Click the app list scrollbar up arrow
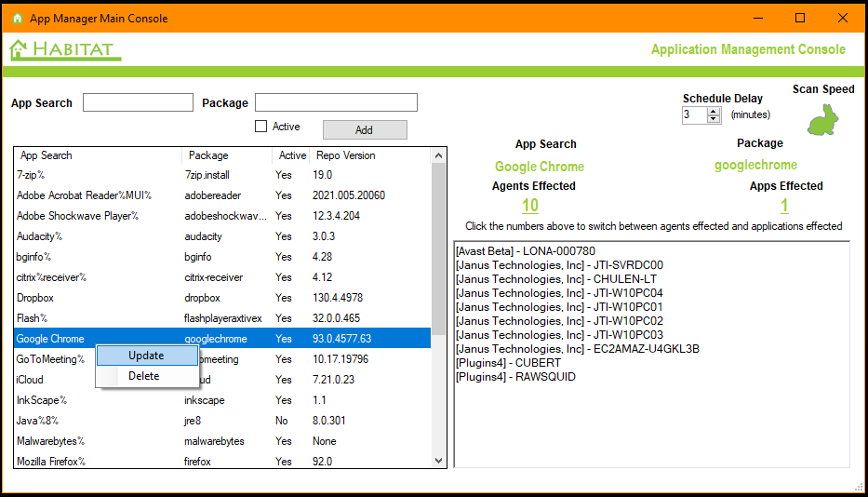This screenshot has height=497, width=868. tap(438, 155)
